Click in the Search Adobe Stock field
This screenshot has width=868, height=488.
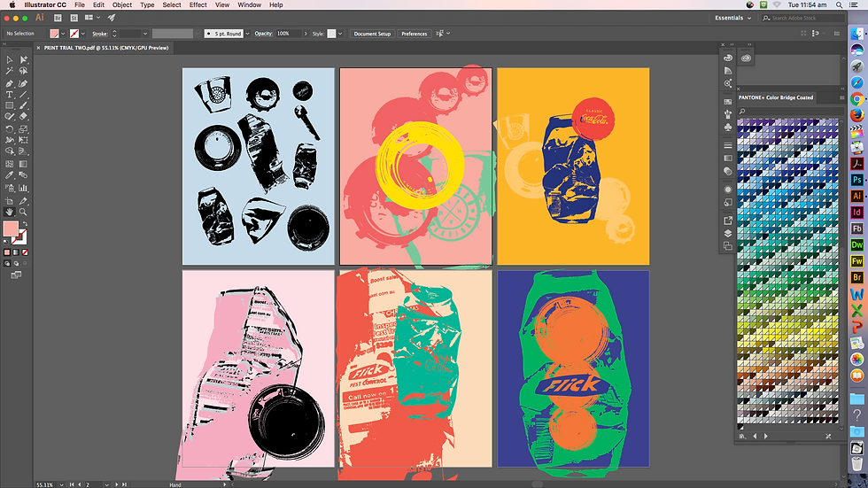802,18
